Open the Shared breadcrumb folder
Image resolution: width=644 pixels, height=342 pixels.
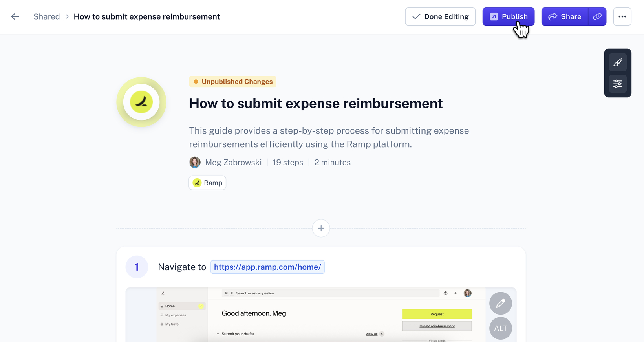click(46, 16)
